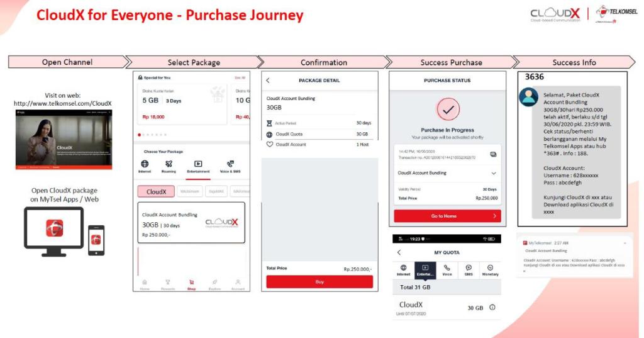Switch to the Internet tab in My Quota
Image resolution: width=644 pixels, height=338 pixels.
click(403, 268)
